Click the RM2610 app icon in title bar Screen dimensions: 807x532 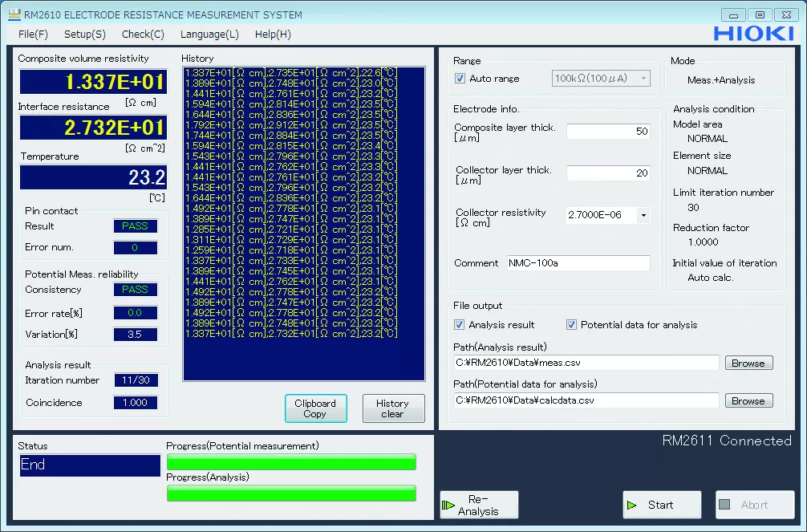pos(14,14)
